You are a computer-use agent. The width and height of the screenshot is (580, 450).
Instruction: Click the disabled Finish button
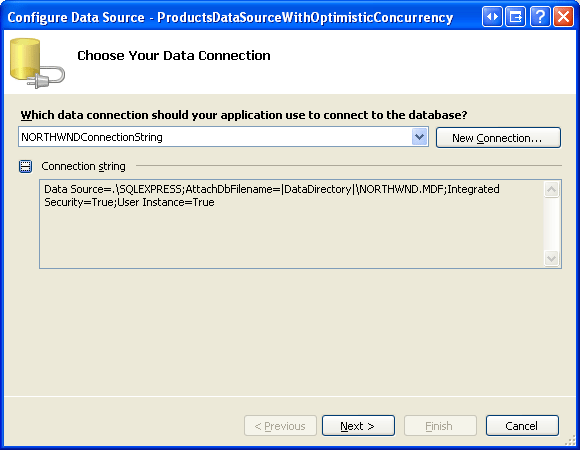(x=440, y=426)
